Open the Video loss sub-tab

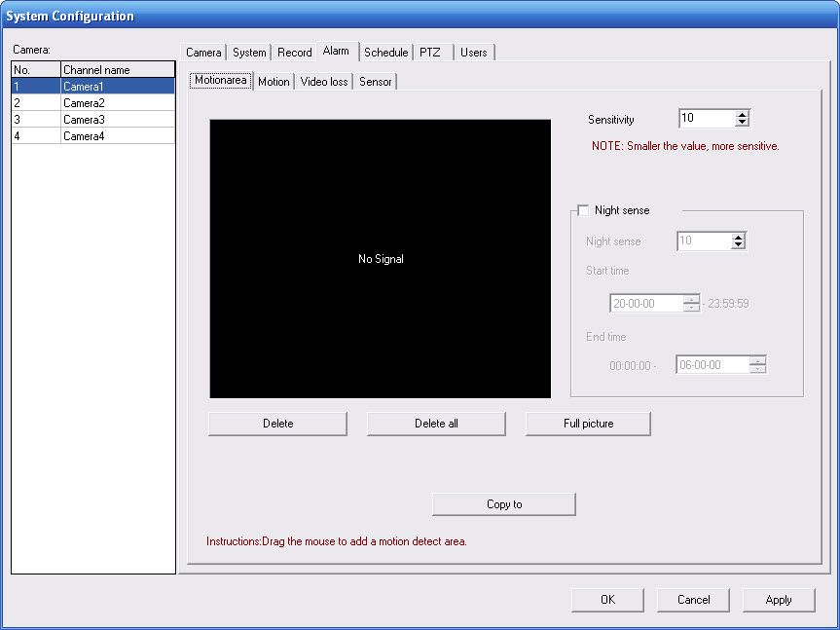[x=324, y=82]
